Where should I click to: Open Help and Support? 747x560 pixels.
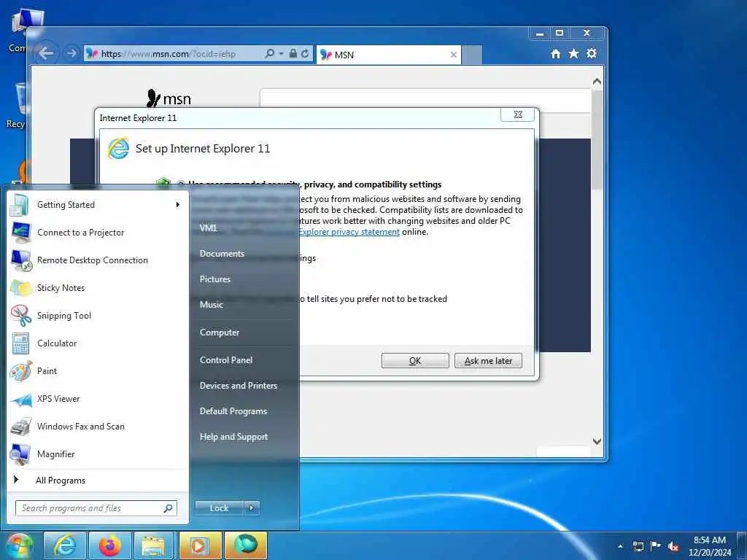pos(233,437)
